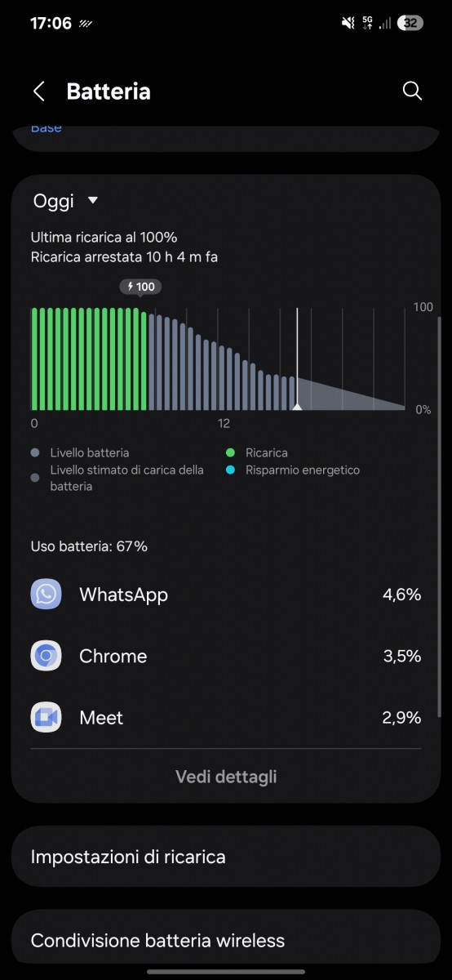The height and width of the screenshot is (980, 452).
Task: Tap the back arrow icon
Action: click(38, 91)
